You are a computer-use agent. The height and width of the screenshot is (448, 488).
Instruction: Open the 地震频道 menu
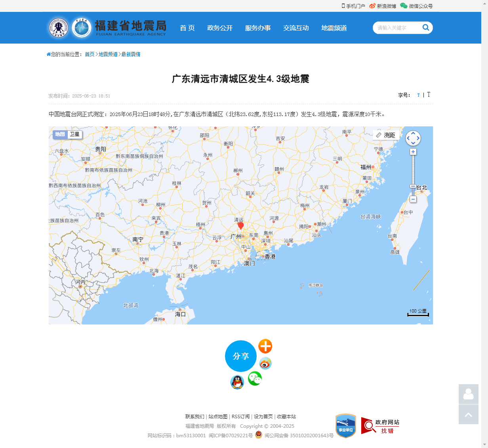click(334, 28)
